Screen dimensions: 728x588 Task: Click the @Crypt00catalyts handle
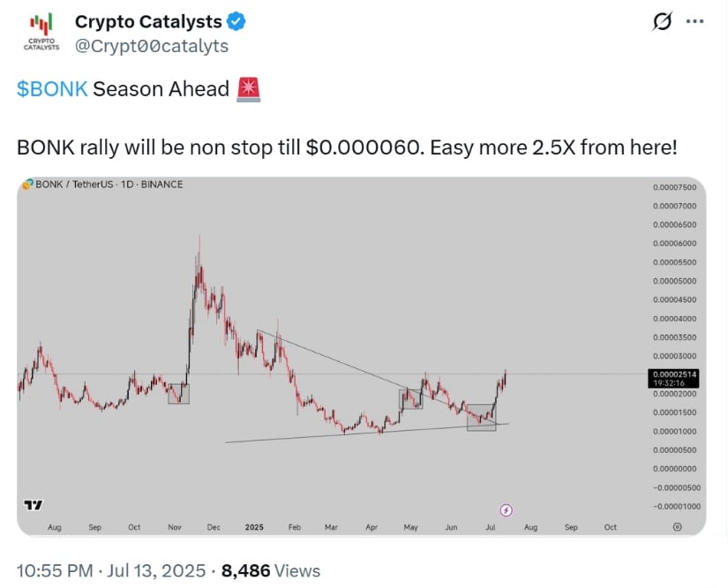pyautogui.click(x=152, y=46)
